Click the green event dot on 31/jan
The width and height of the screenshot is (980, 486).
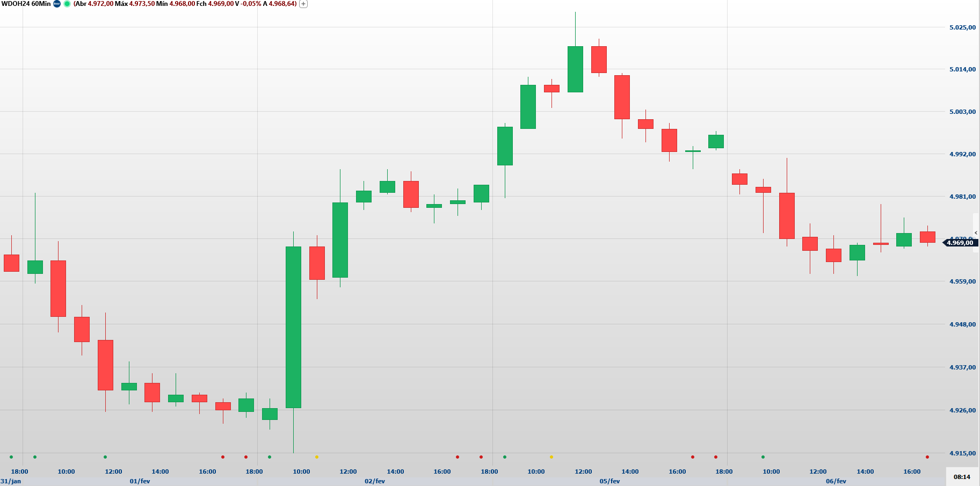11,457
